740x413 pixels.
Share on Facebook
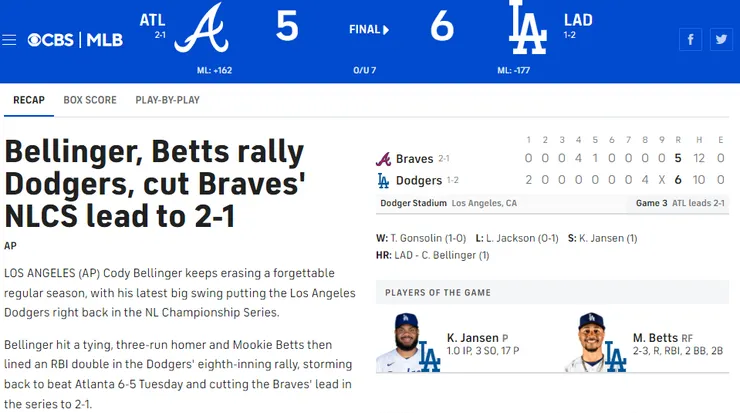(x=690, y=39)
